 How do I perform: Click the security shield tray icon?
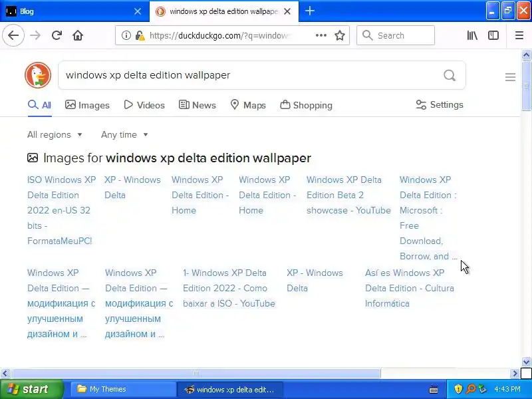pyautogui.click(x=458, y=389)
